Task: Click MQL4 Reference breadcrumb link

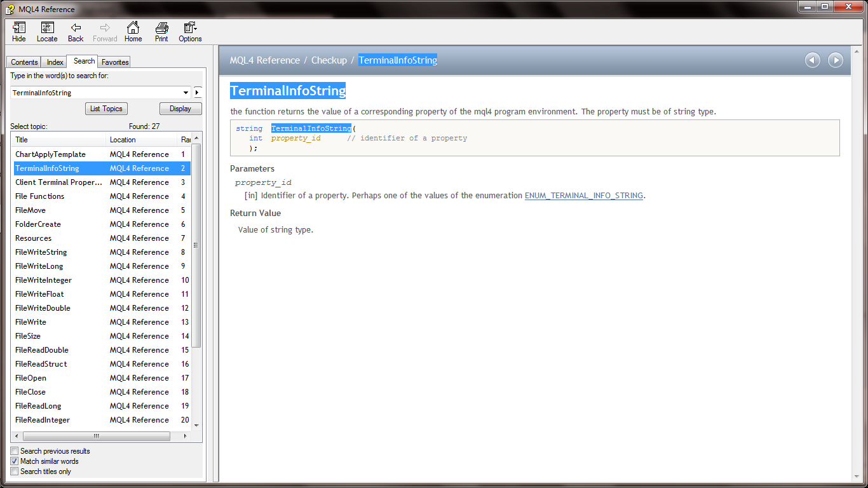Action: point(265,60)
